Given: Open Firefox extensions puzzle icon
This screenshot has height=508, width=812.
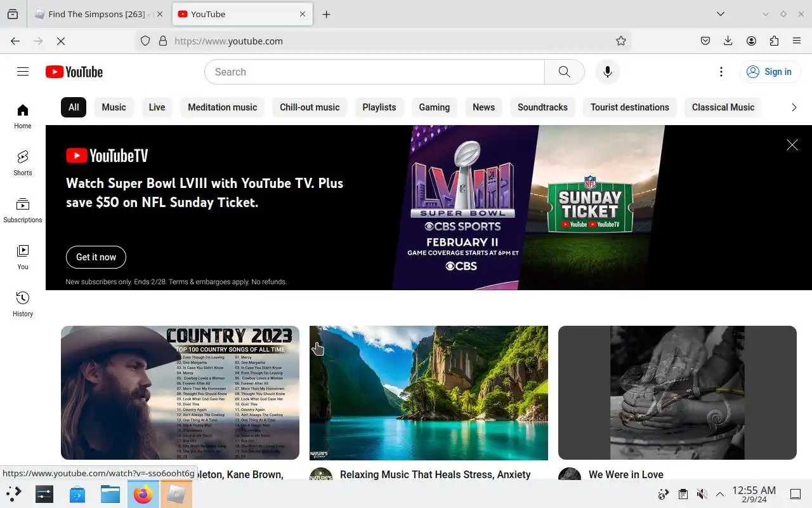Looking at the screenshot, I should pos(774,41).
